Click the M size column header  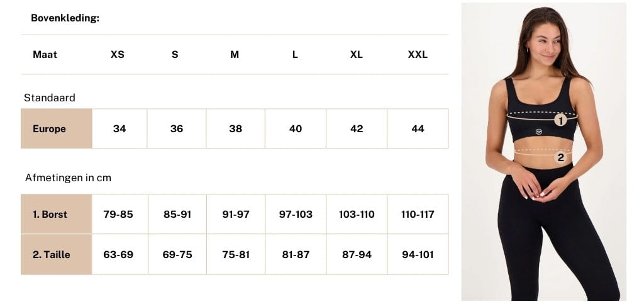[x=235, y=55]
